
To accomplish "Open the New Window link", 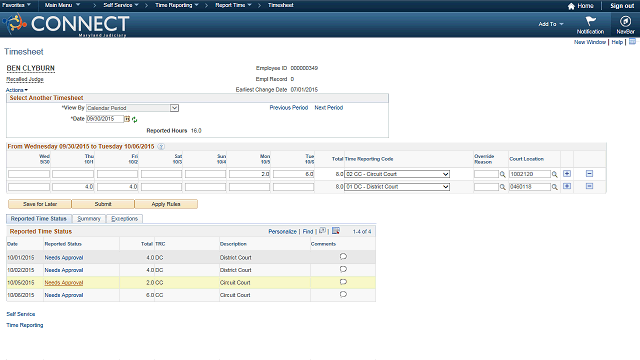I will (x=590, y=42).
